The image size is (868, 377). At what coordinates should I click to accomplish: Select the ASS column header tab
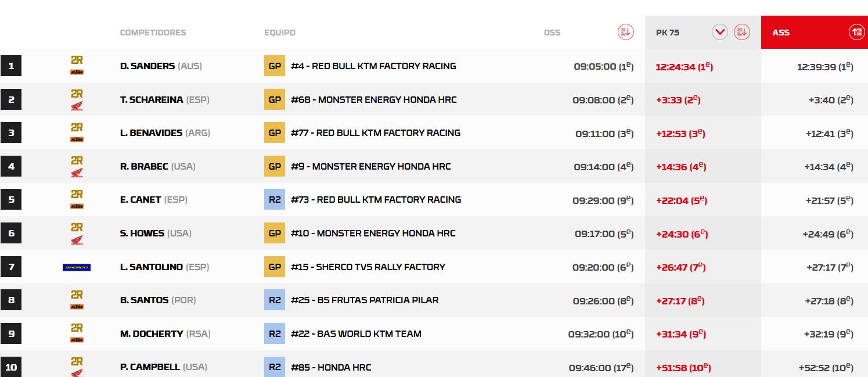coord(781,33)
